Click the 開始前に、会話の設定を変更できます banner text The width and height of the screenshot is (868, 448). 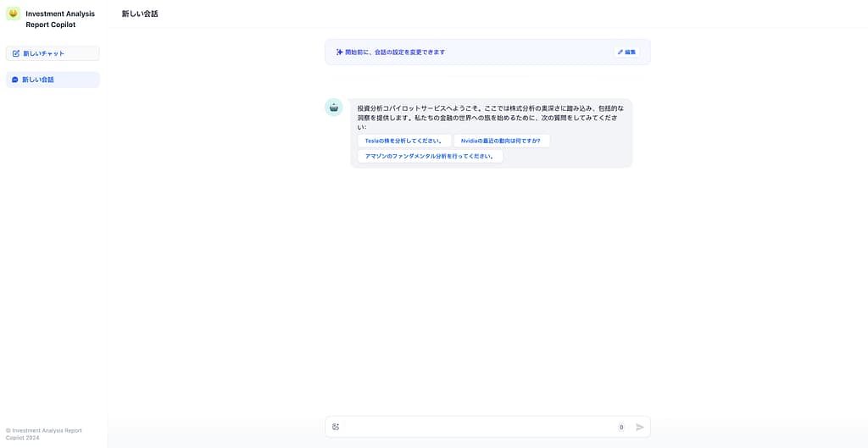(395, 52)
